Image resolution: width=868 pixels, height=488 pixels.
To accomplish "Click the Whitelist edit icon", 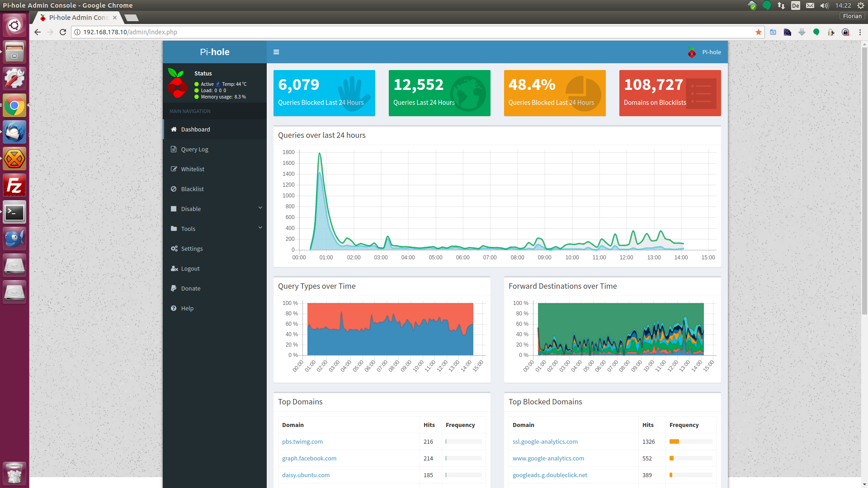I will coord(174,169).
